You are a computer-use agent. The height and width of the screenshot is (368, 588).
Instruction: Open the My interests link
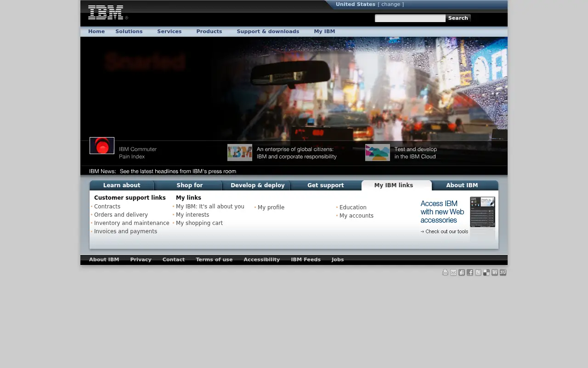(x=192, y=215)
